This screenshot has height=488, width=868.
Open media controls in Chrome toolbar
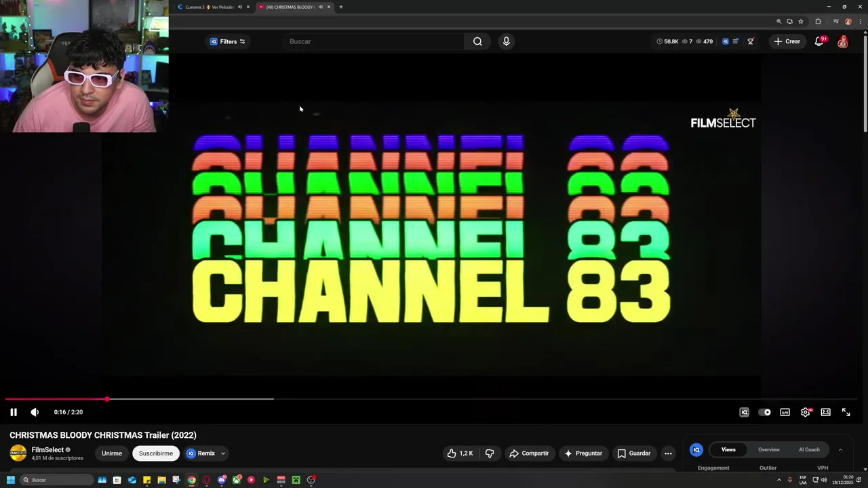pos(835,22)
